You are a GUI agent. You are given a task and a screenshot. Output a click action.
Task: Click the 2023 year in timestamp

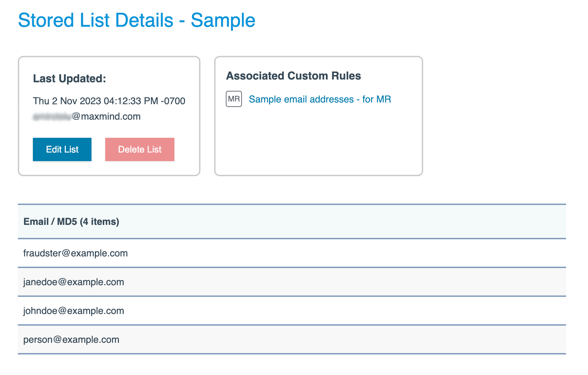pos(90,101)
